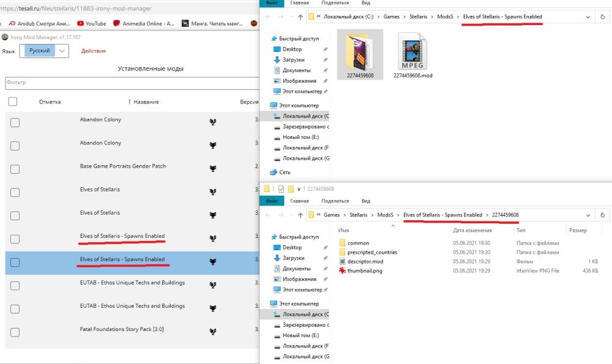The height and width of the screenshot is (364, 612).
Task: Select the thumbnail.png IrfanView icon
Action: pos(342,270)
